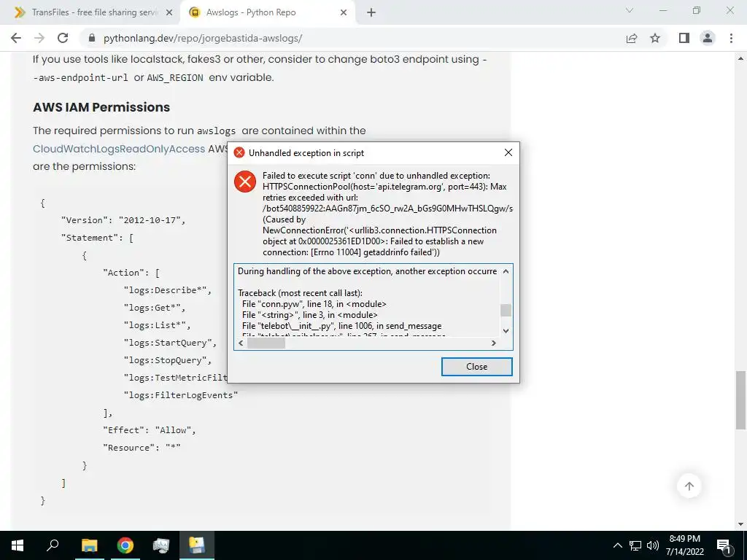747x560 pixels.
Task: Dismiss the error dialog with the X button
Action: (508, 152)
